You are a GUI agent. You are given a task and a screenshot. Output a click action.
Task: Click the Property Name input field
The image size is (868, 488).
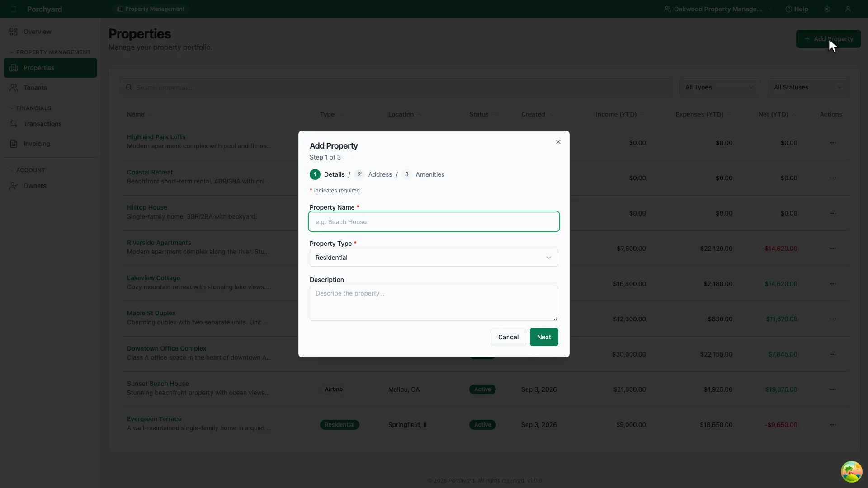[434, 222]
